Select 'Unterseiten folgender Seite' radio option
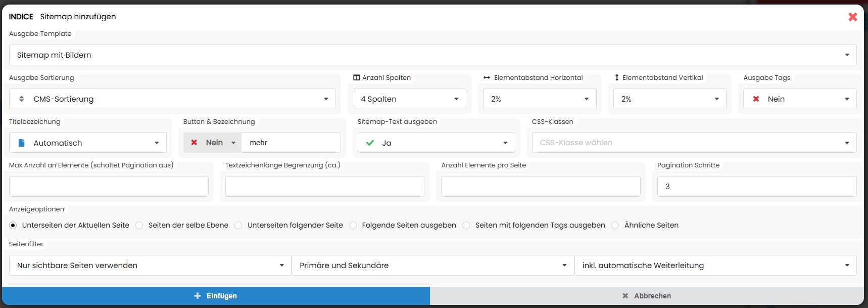Image resolution: width=868 pixels, height=308 pixels. coord(238,226)
